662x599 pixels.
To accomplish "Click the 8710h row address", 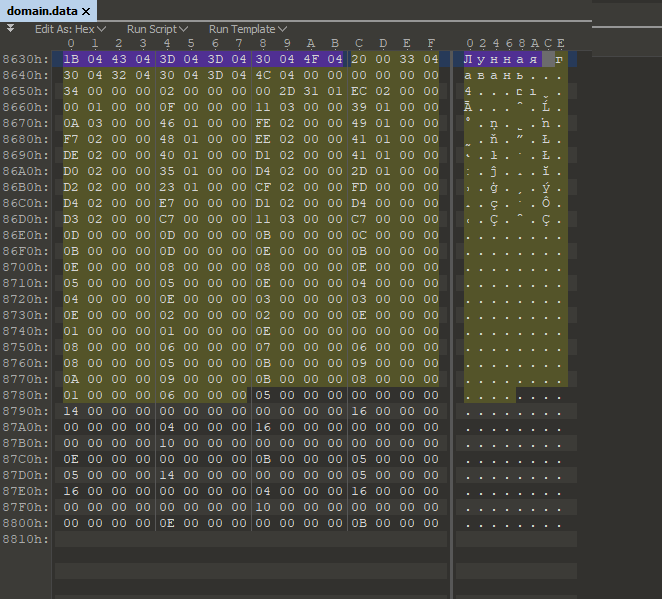I will 26,283.
